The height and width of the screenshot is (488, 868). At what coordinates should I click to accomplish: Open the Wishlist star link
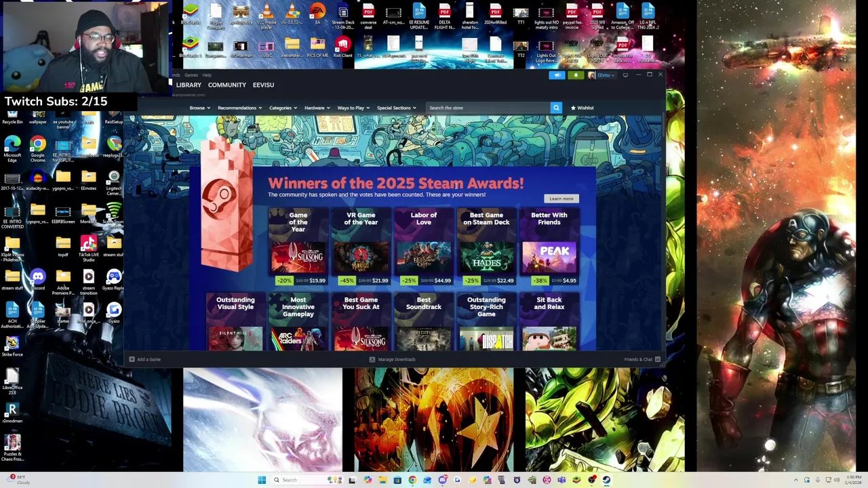coord(582,108)
